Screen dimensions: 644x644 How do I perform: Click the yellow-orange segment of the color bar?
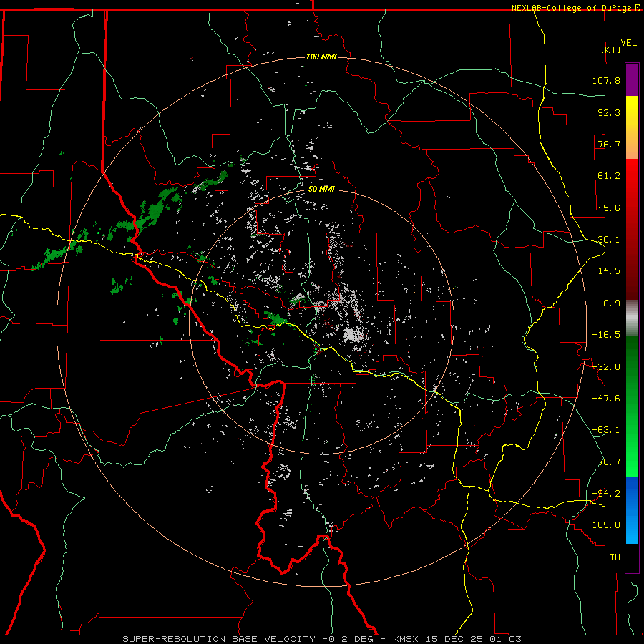[x=632, y=127]
